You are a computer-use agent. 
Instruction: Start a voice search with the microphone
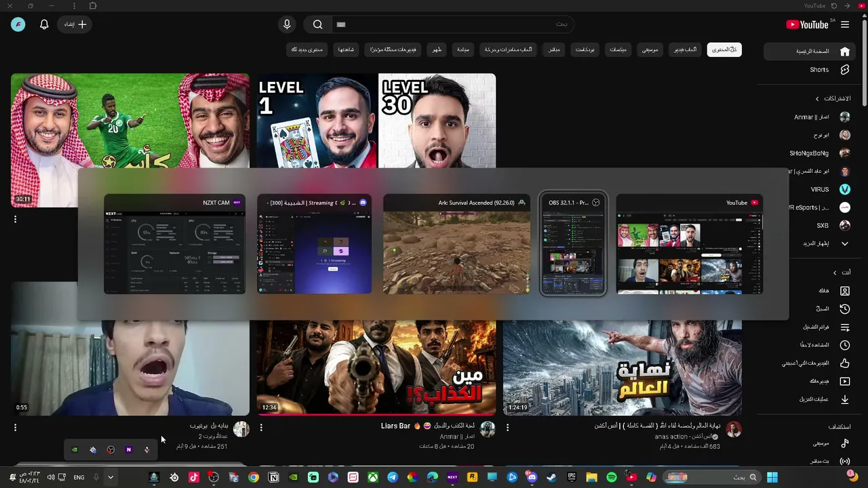(287, 24)
